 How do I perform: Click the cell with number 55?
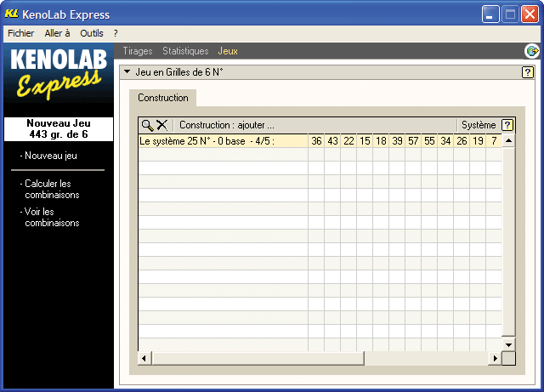click(429, 141)
